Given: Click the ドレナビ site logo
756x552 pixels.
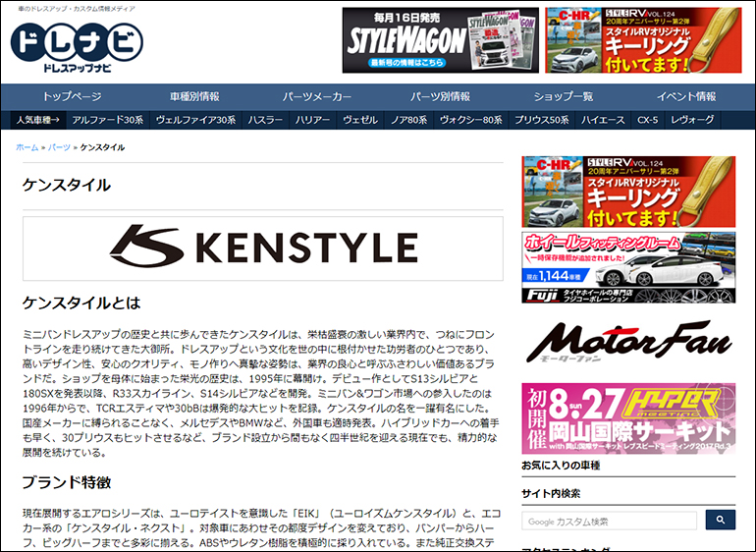Looking at the screenshot, I should 77,47.
